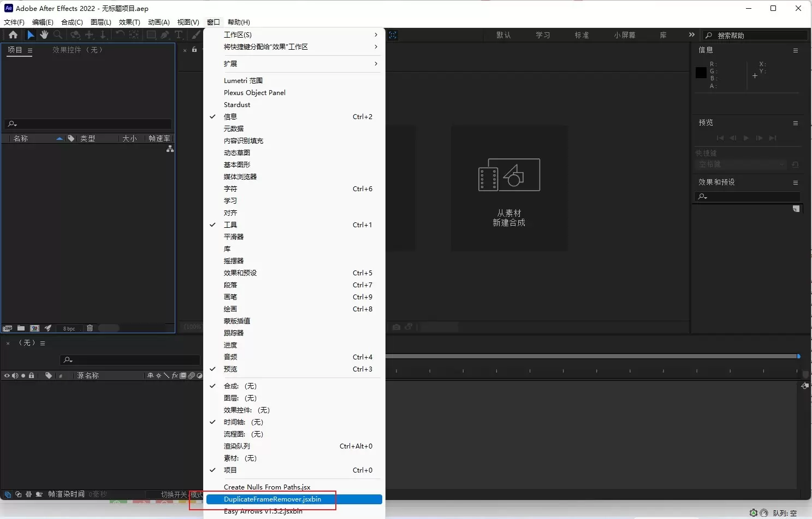Select the Selection arrow tool
Screen dimensions: 812x519
click(31, 35)
